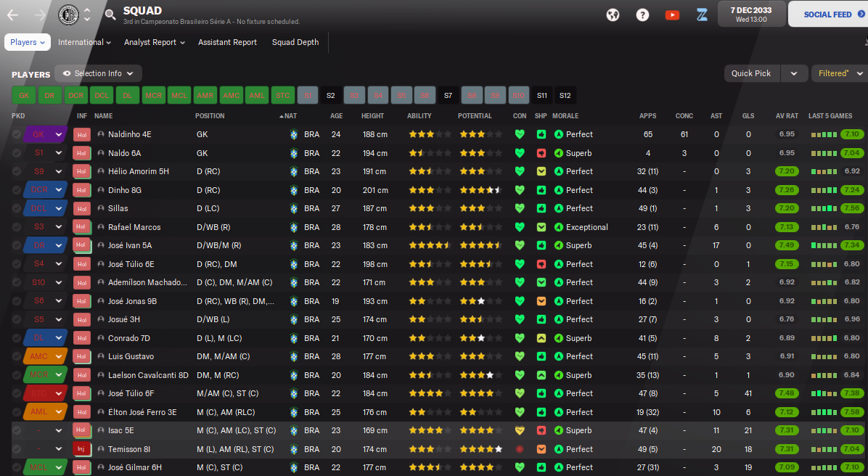Click ability stars for José Ivan 5A

point(430,245)
